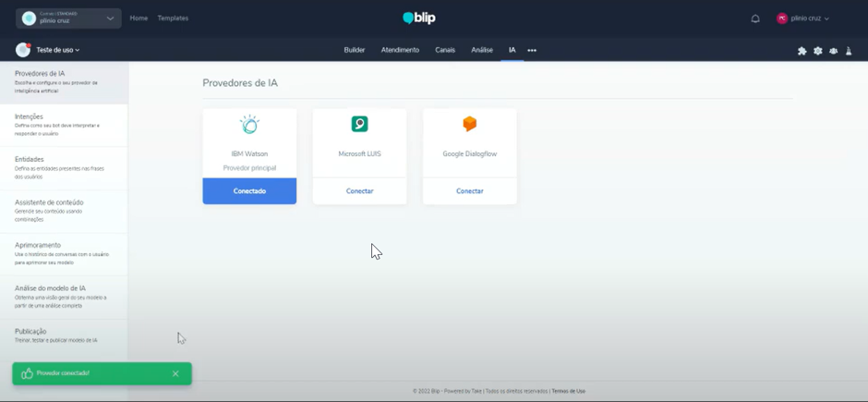Click the thumbs-up icon in the toast
This screenshot has height=402, width=868.
(x=27, y=373)
